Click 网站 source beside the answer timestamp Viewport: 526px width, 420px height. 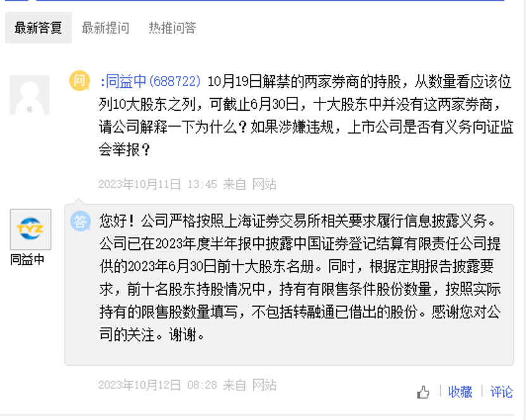[265, 385]
